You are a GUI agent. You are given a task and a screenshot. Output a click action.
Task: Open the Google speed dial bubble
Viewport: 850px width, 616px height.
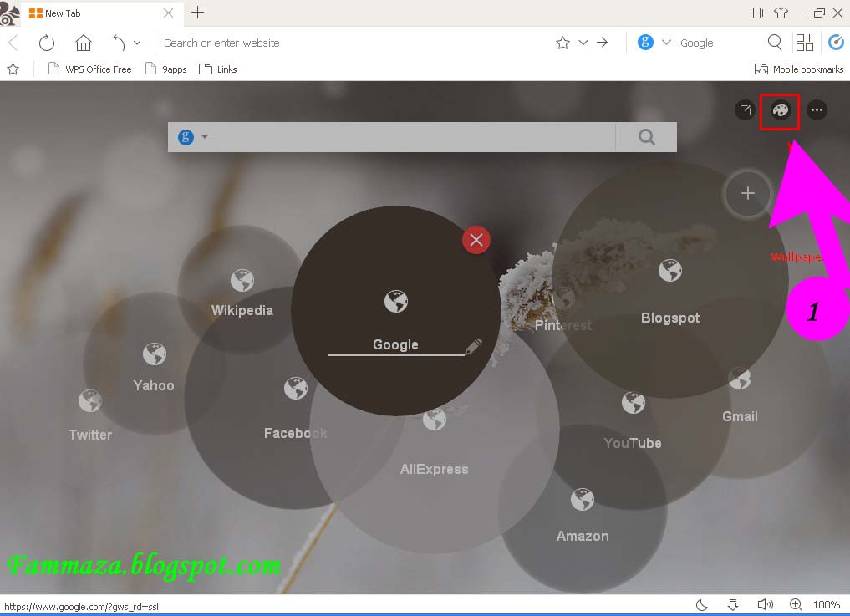(x=395, y=311)
